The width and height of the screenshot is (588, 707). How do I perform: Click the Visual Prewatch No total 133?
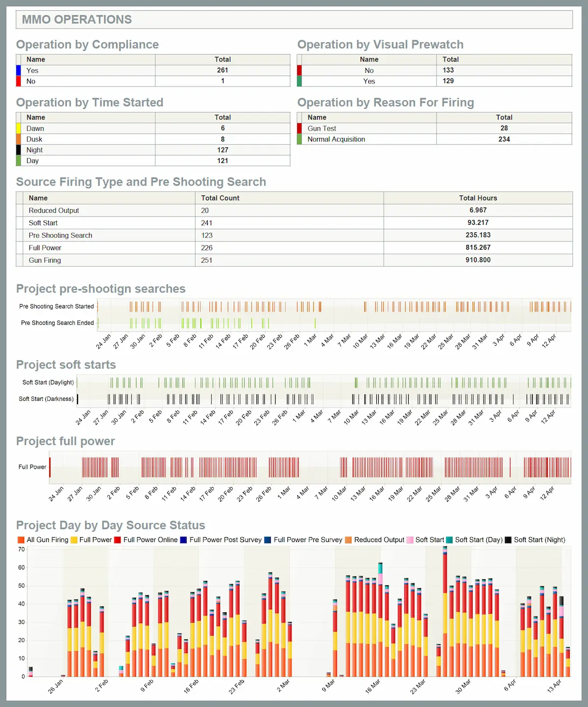coord(448,70)
